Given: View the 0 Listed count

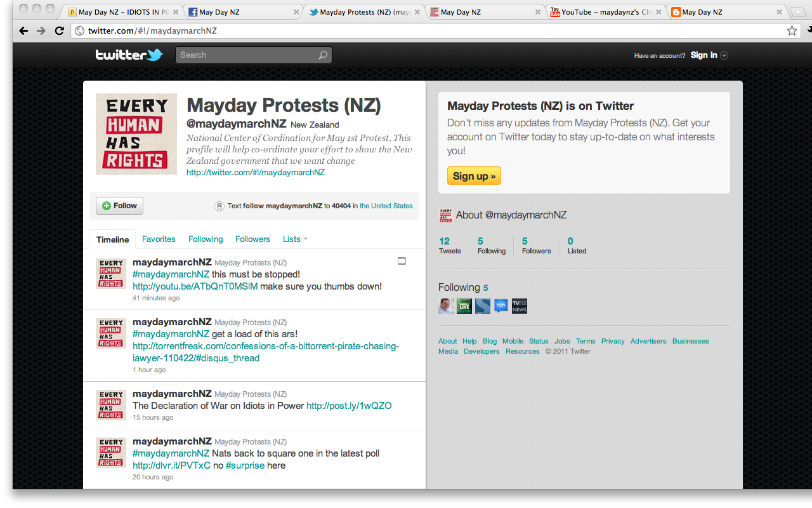Looking at the screenshot, I should click(x=577, y=246).
